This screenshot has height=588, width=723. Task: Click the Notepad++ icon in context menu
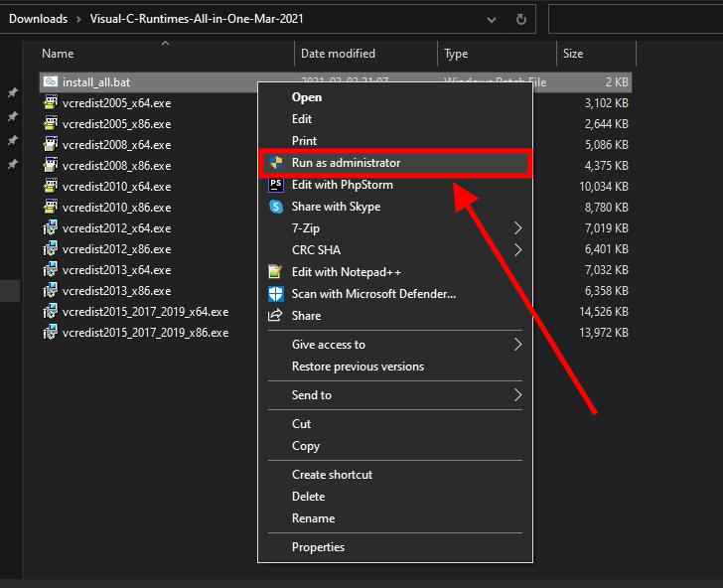point(276,272)
